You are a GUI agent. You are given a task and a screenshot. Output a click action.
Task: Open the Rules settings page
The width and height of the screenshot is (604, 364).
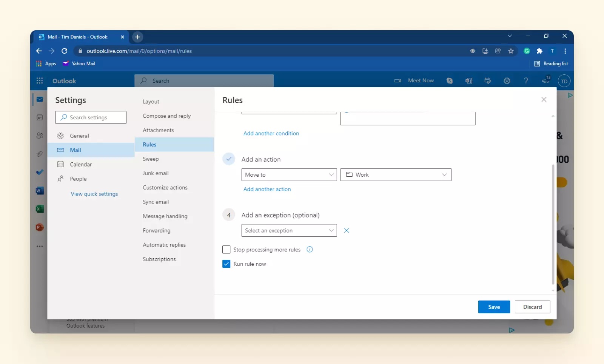coord(174,145)
